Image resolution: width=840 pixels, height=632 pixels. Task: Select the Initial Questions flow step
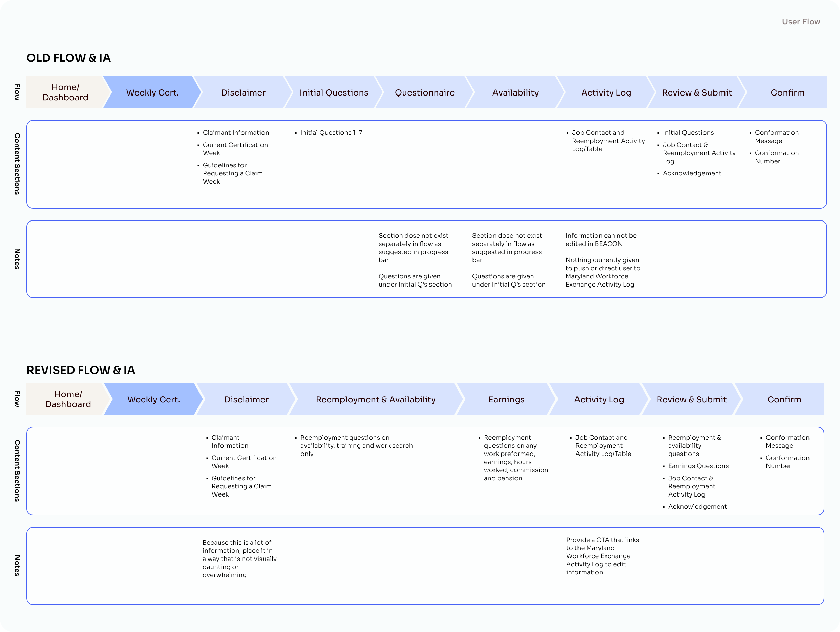pos(333,93)
